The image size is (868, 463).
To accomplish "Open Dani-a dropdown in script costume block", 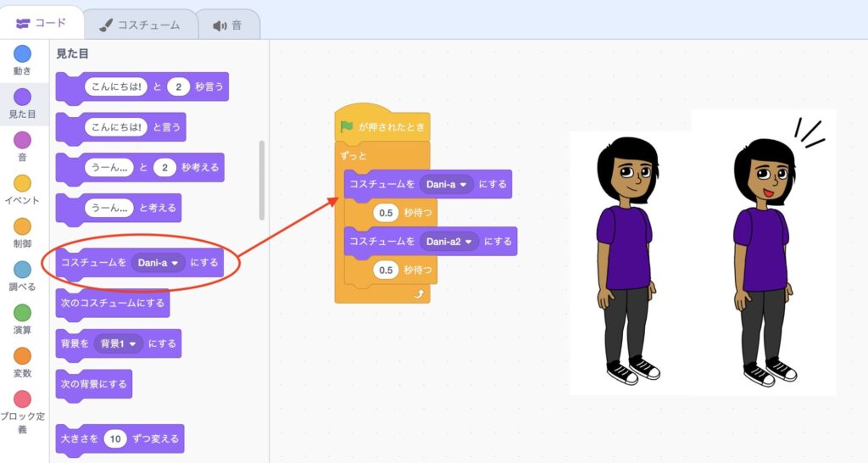I will pyautogui.click(x=446, y=184).
